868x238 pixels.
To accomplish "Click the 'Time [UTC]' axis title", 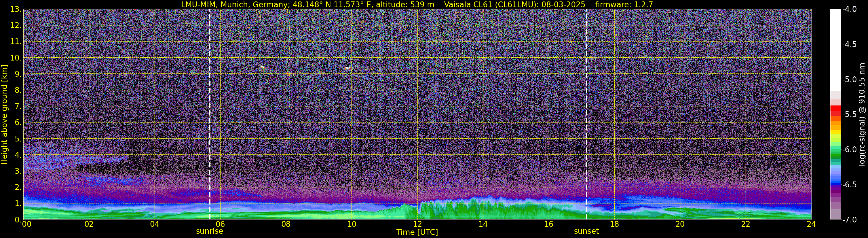I will [417, 232].
